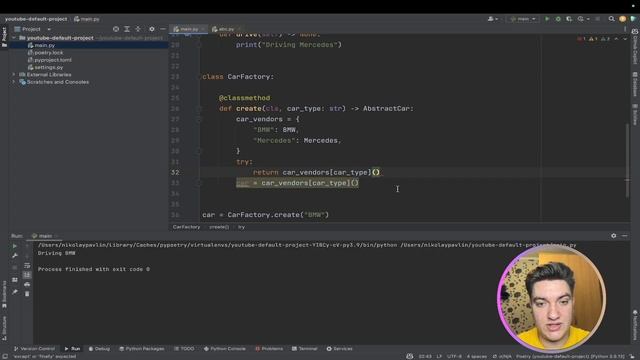Click the UTF-8 encoding status bar widget
The image size is (640, 360).
(454, 356)
